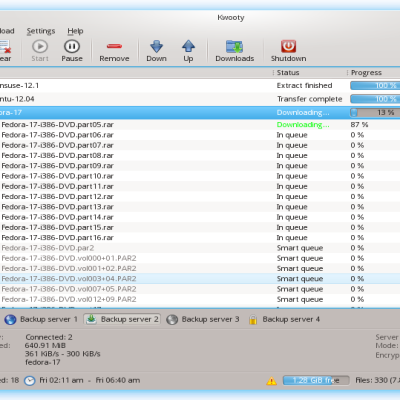Select row Fedora-17-i386-DVD.vol003+04.PAR2
This screenshot has height=400, width=400.
200,279
